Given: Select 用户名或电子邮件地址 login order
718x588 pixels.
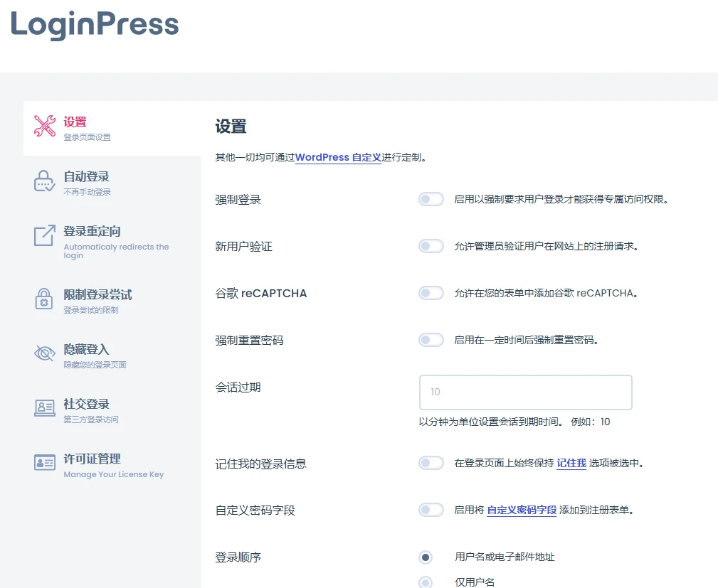Looking at the screenshot, I should [x=425, y=557].
